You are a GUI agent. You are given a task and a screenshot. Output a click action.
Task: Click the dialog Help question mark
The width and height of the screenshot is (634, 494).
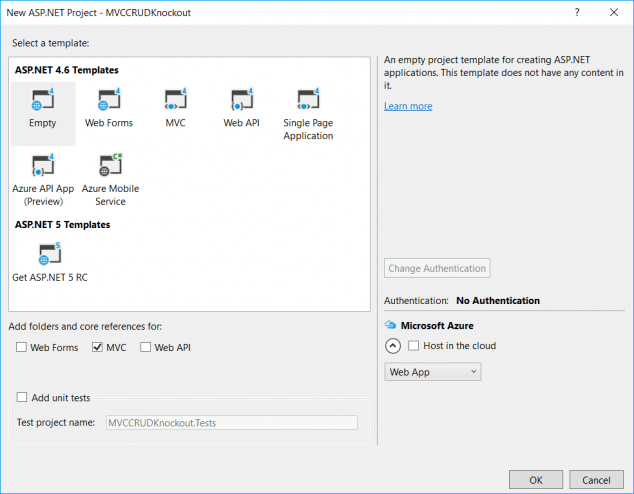[577, 12]
